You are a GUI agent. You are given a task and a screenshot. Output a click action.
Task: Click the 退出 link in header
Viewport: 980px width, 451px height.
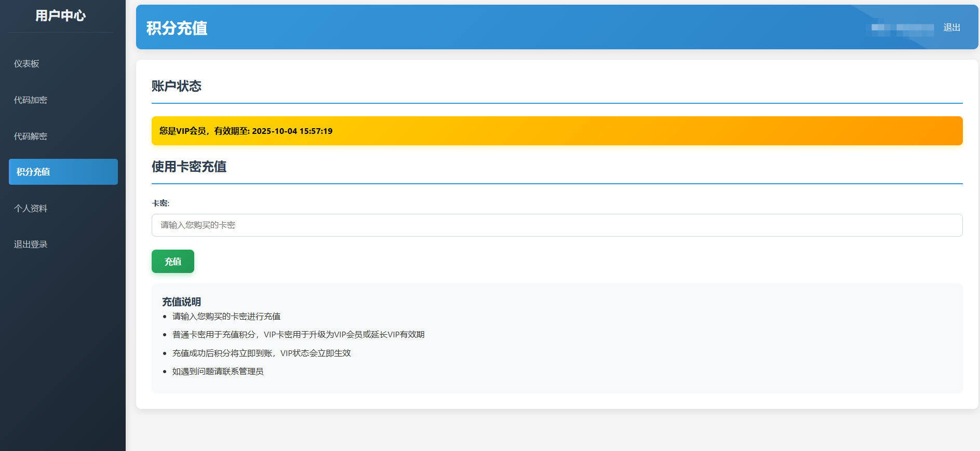coord(951,28)
